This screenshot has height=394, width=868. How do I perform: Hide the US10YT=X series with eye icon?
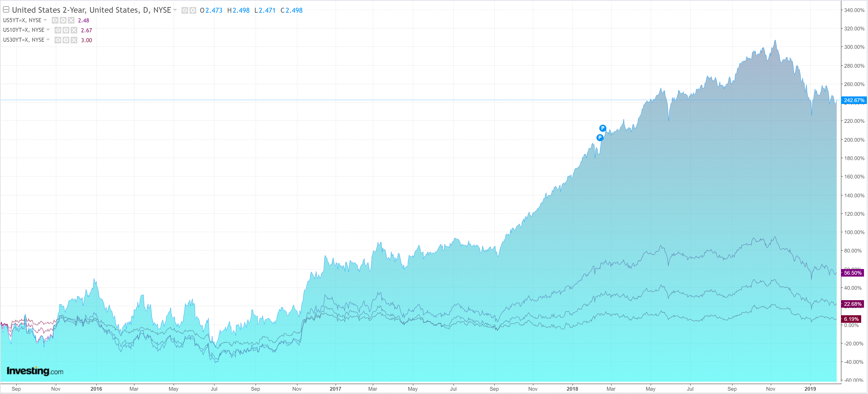point(58,30)
